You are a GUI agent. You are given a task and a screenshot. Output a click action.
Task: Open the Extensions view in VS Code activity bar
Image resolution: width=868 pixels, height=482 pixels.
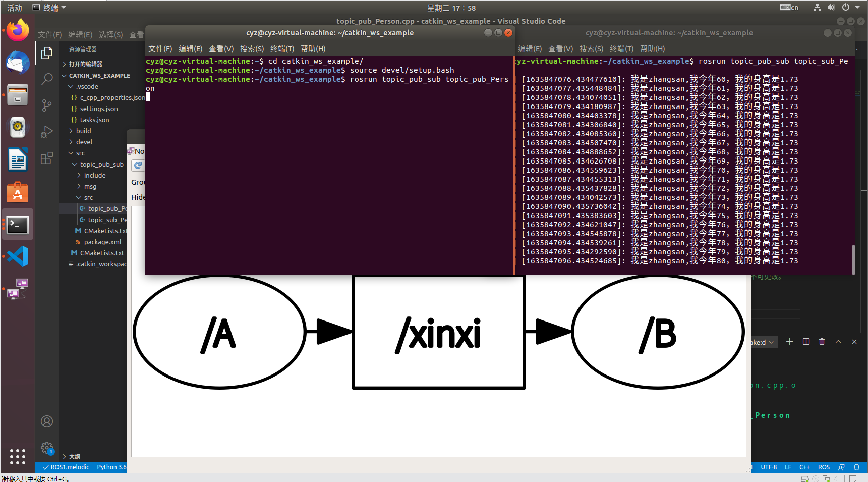47,158
